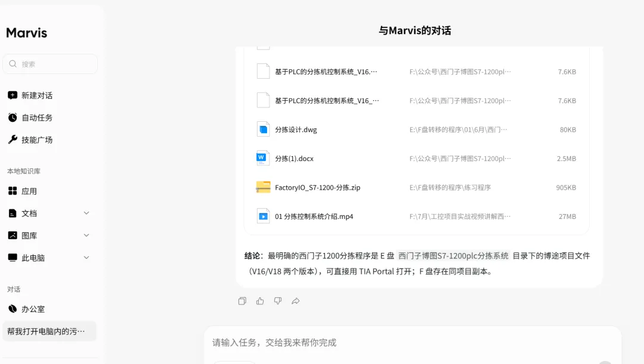
Task: Click the 文档 file icon
Action: point(13,213)
